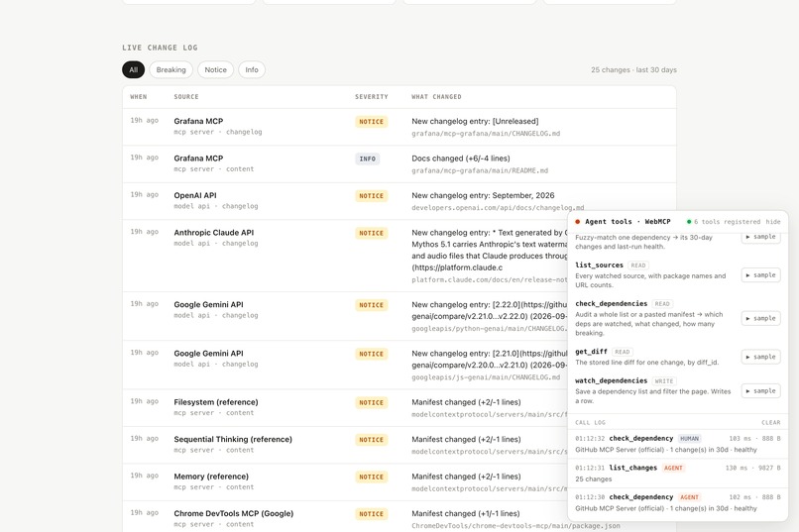Select check_dependencies tool name
The height and width of the screenshot is (532, 799).
click(x=611, y=303)
